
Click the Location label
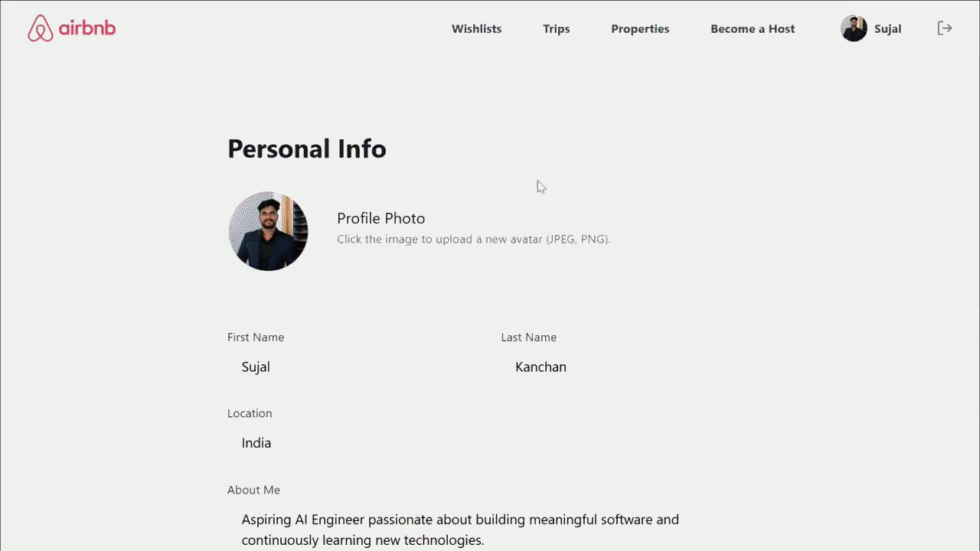[x=250, y=413]
